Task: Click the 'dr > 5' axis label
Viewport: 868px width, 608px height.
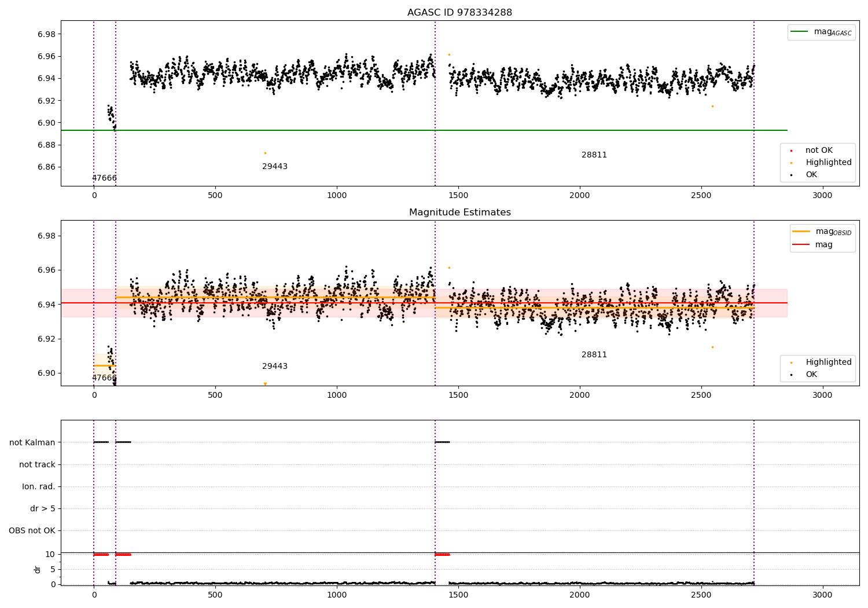Action: click(x=43, y=508)
